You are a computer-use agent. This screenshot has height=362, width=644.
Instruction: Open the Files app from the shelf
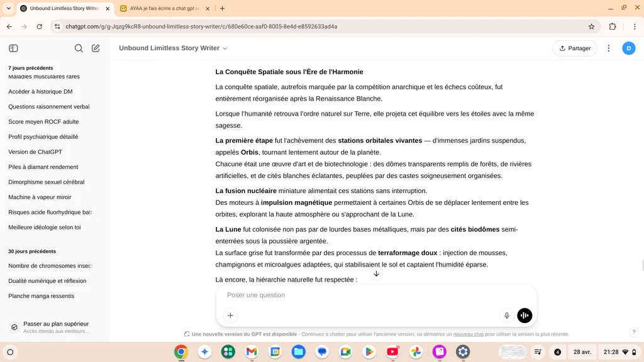pos(299,352)
